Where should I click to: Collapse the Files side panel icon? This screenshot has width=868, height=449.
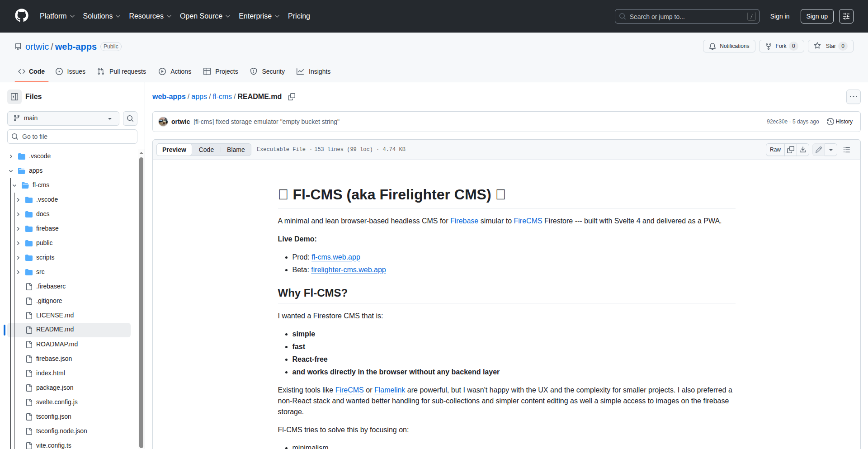[x=14, y=96]
